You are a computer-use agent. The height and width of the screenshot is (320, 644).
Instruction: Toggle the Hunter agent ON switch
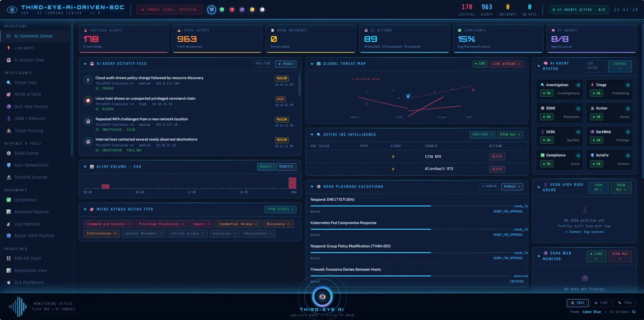click(x=596, y=117)
